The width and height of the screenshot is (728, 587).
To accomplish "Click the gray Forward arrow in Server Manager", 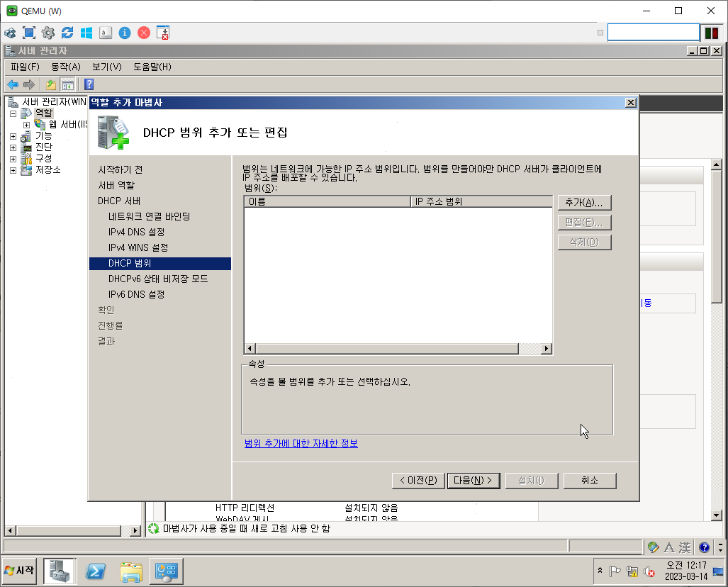I will coord(29,84).
